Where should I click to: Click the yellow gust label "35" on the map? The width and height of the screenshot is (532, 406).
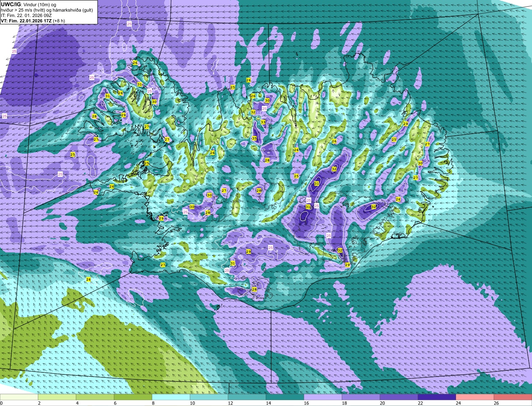coord(254,138)
